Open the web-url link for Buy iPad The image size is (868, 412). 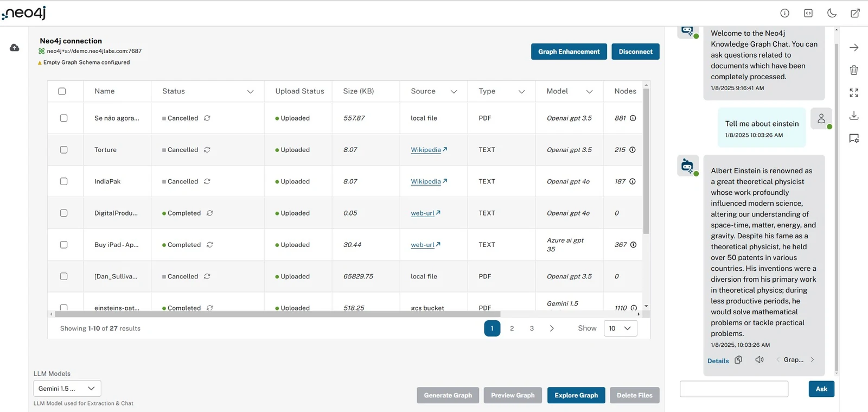click(x=425, y=245)
